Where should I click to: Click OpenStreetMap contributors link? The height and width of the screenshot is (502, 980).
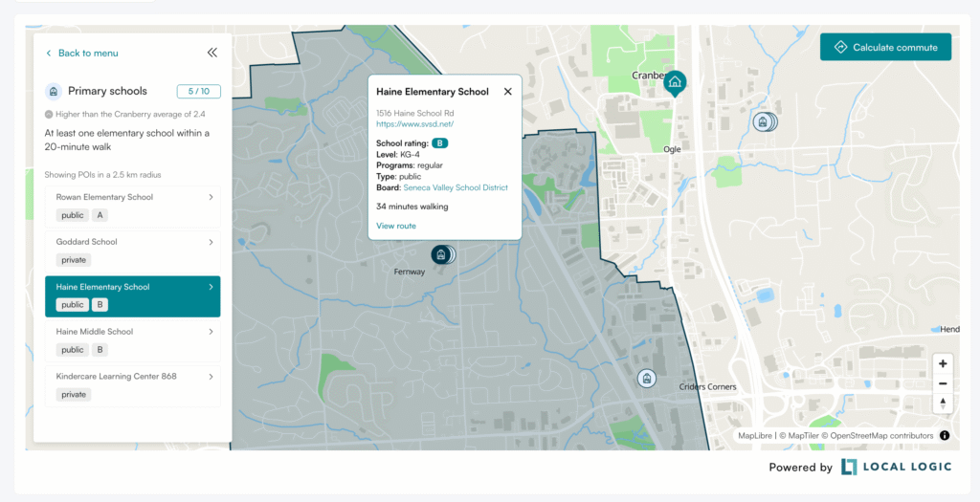click(878, 436)
